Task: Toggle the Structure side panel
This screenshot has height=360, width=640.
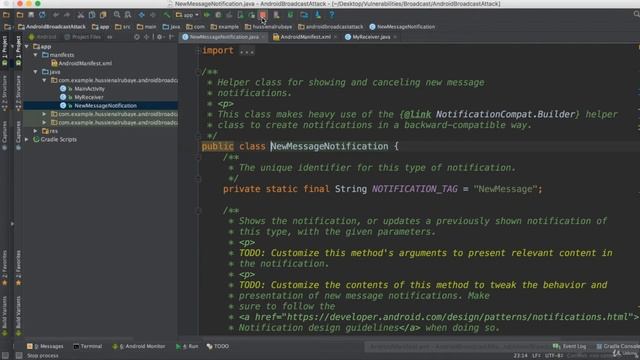Action: coord(18,93)
